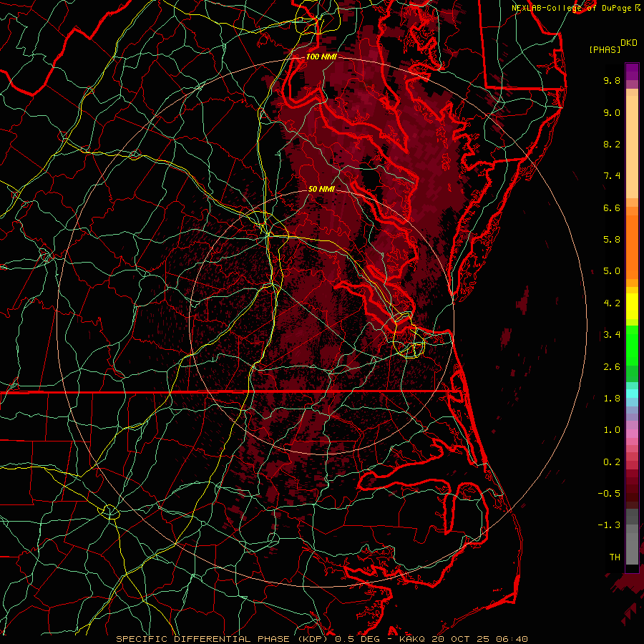Viewport: 644px width, 644px height.
Task: Select the "[PHAS]" legend heading
Action: (605, 49)
